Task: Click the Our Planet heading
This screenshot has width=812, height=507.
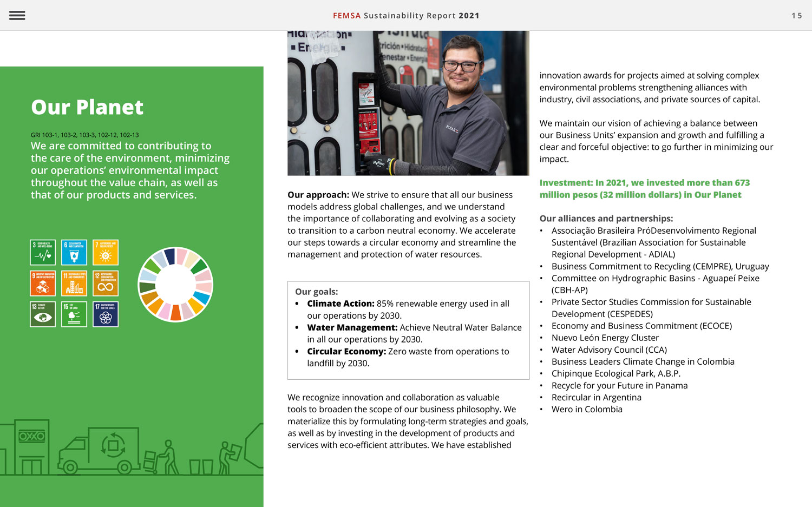Action: click(87, 107)
